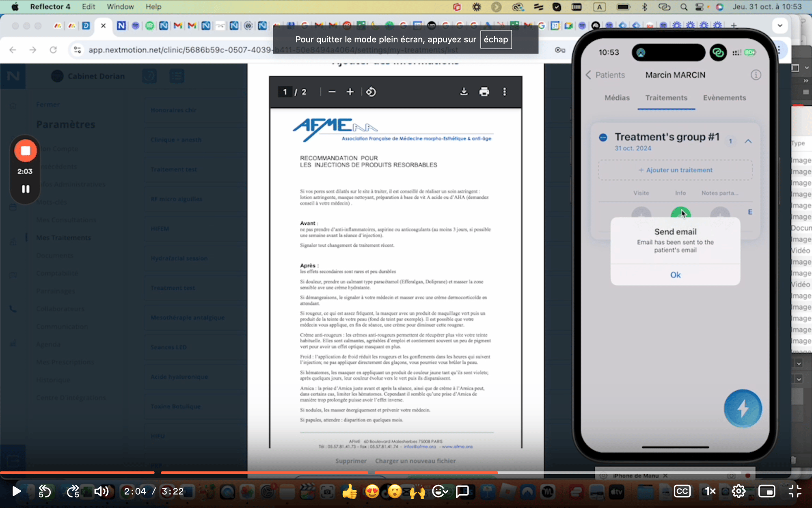React with surprised face emoji
812x508 pixels.
pos(394,491)
